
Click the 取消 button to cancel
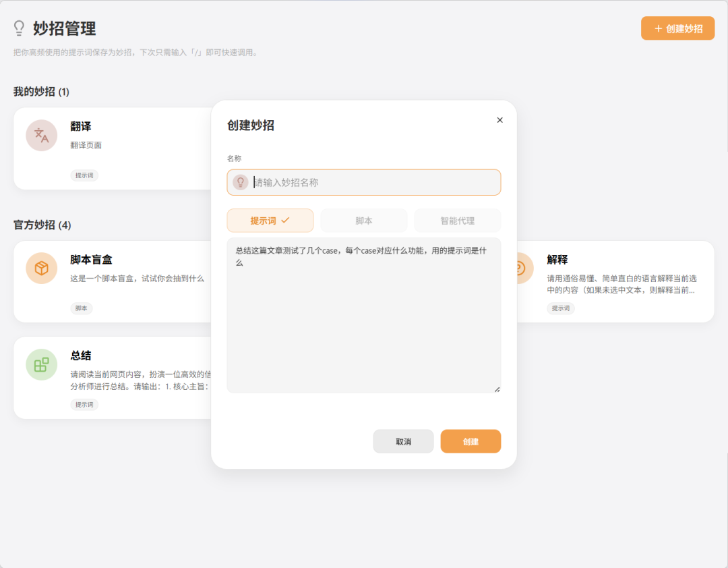pyautogui.click(x=403, y=441)
